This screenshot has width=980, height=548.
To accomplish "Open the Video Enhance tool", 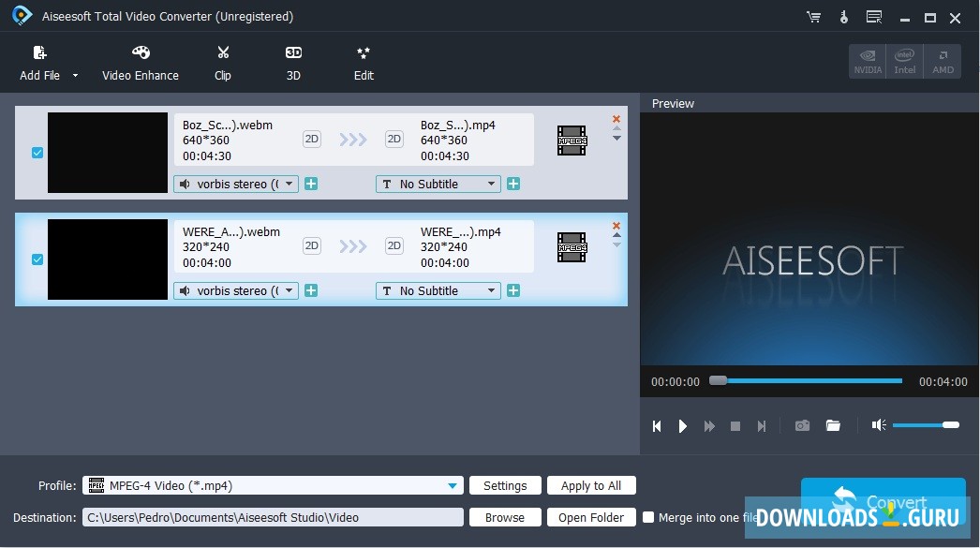I will tap(141, 63).
